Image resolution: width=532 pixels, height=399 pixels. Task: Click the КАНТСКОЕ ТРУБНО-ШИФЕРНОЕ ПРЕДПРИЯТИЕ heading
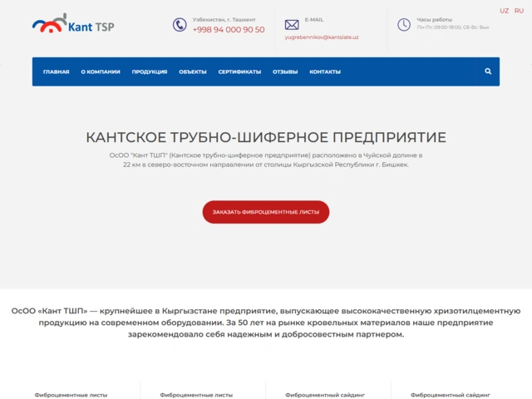point(266,137)
